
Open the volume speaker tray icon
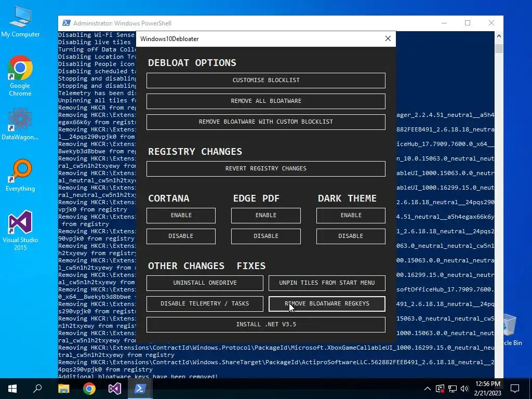click(464, 389)
